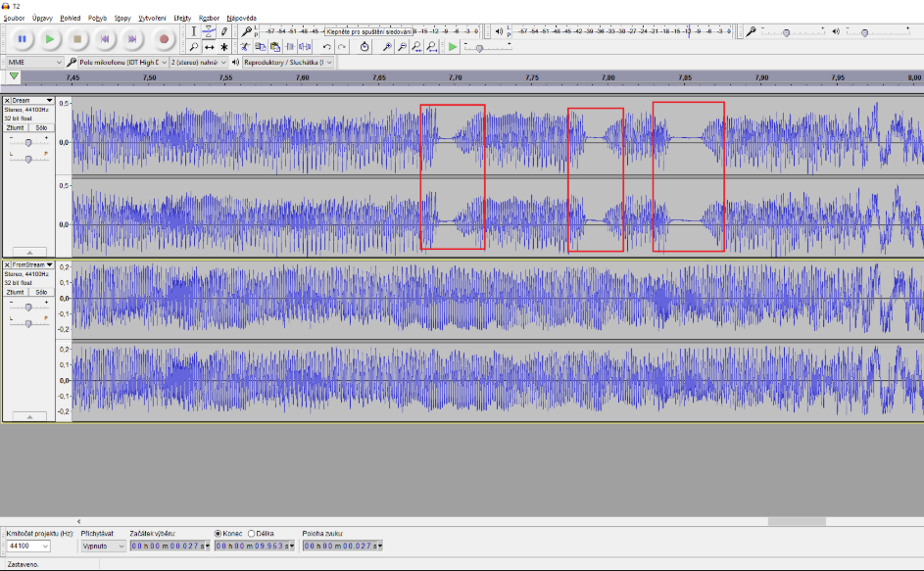Select the Délka radio button

(252, 533)
